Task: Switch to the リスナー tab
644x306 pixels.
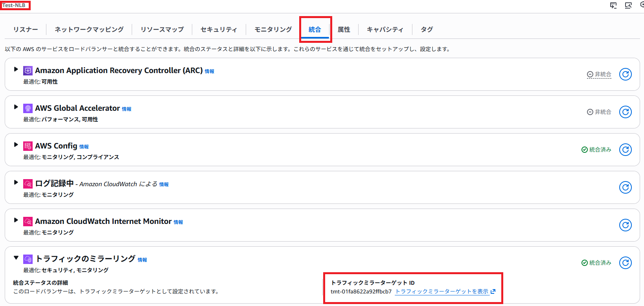Action: (x=26, y=29)
